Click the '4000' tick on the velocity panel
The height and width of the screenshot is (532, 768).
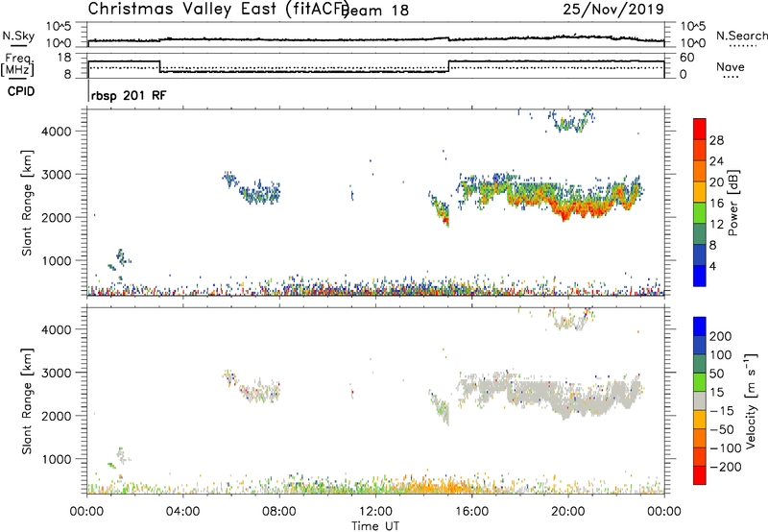point(57,329)
